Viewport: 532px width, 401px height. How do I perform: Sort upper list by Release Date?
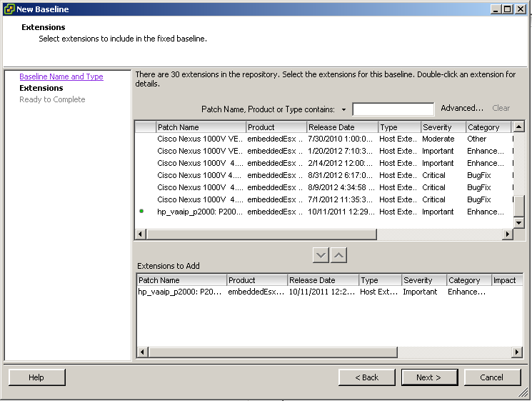coord(342,127)
